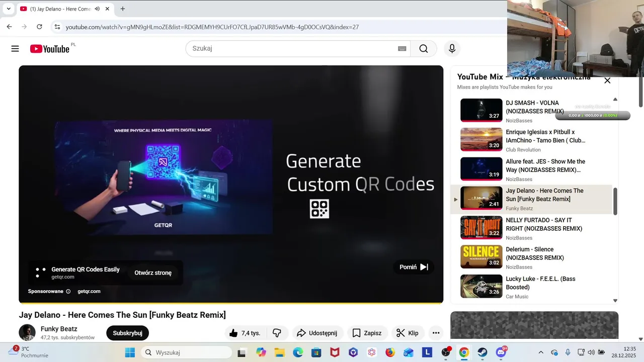Screen dimensions: 644x362
Task: Open the Funky Beatz channel avatar
Action: click(x=27, y=333)
